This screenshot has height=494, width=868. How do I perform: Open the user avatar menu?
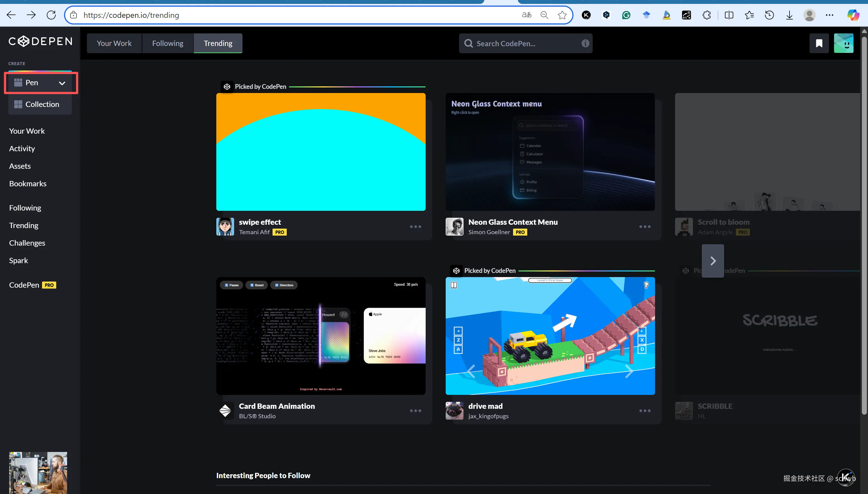pyautogui.click(x=843, y=43)
